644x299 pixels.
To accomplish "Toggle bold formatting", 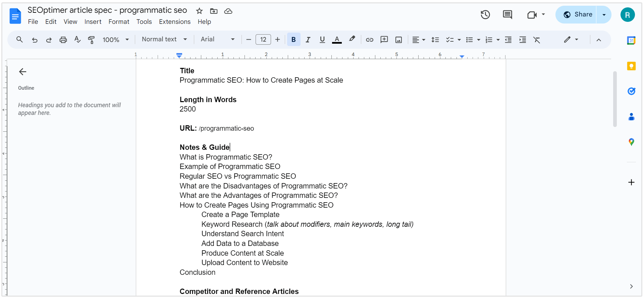I will [x=293, y=40].
